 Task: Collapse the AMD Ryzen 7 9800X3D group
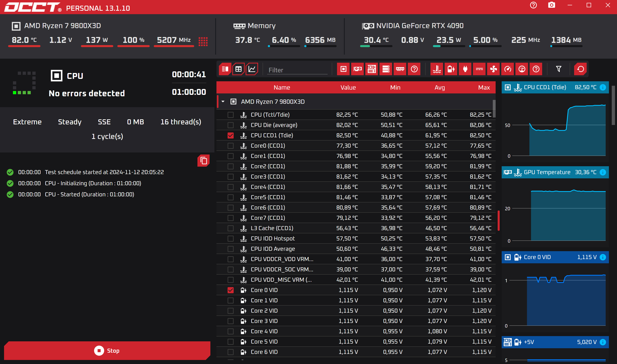pyautogui.click(x=223, y=102)
